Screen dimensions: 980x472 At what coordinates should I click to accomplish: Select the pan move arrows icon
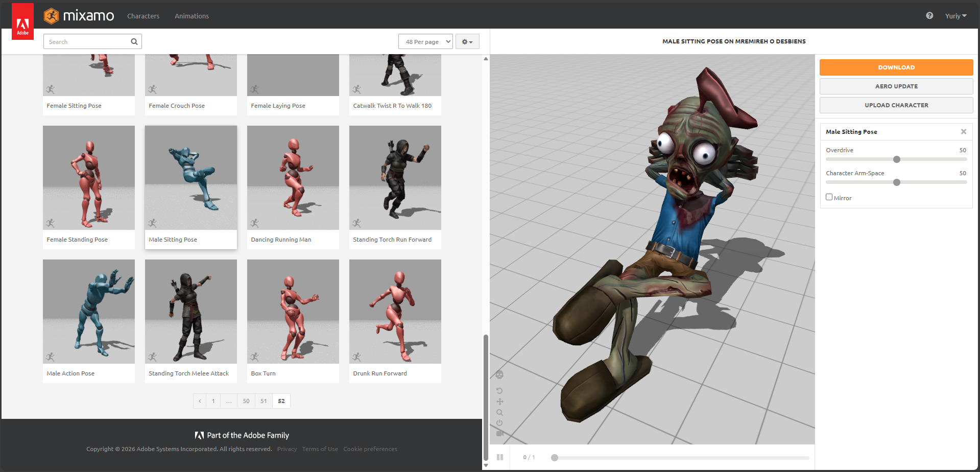[499, 402]
